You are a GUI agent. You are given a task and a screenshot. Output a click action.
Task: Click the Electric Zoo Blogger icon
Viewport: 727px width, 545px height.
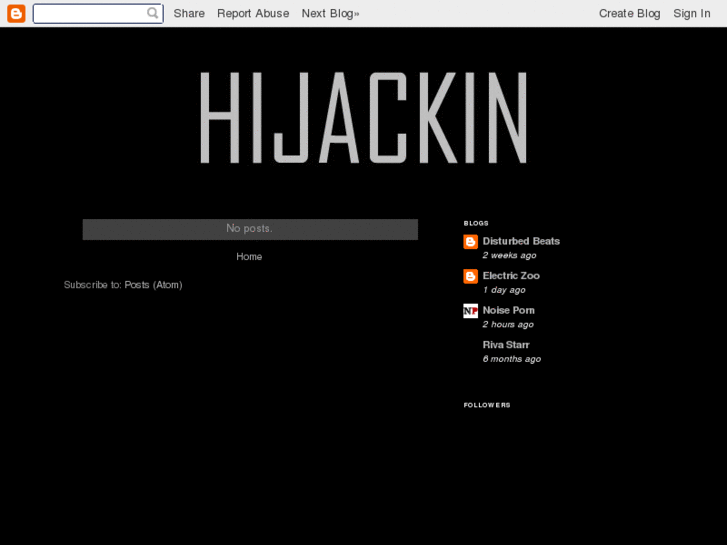(471, 276)
